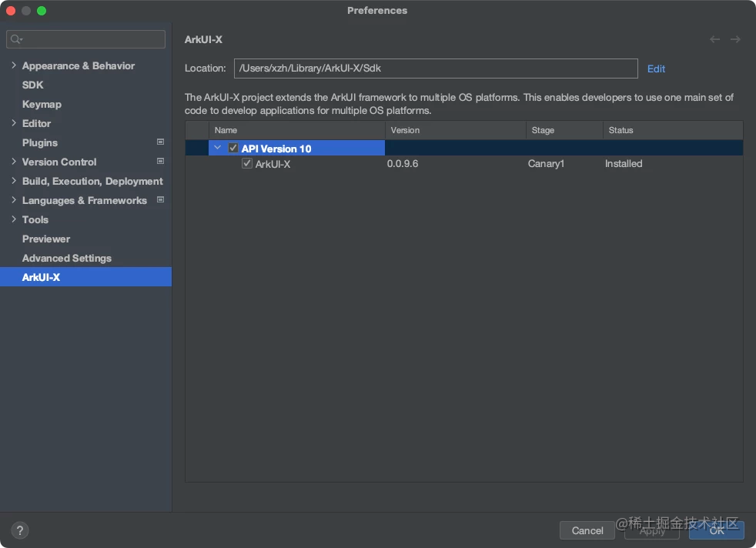
Task: Click the OK button
Action: (717, 530)
